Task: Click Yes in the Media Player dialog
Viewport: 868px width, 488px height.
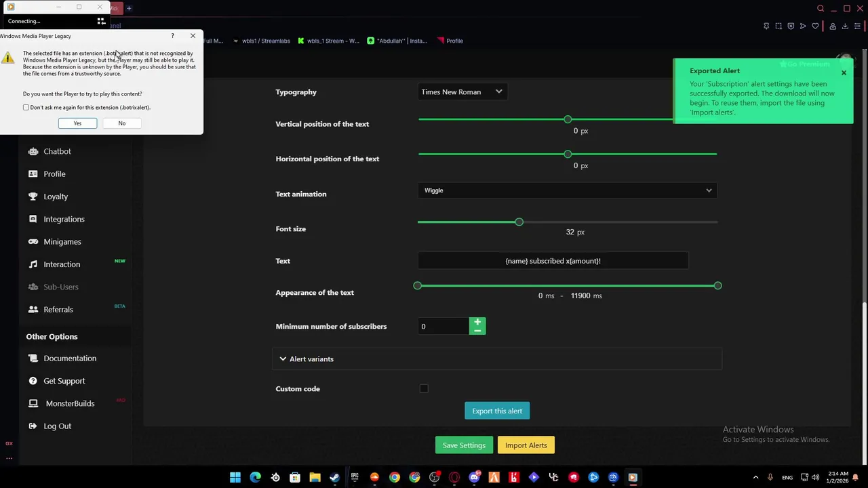Action: [77, 123]
